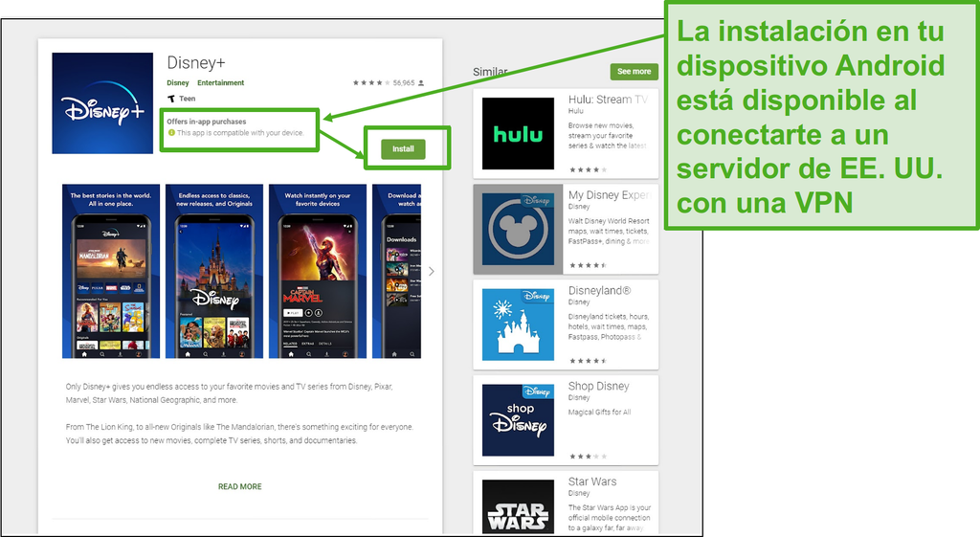Click the Disney+ app title heading
The height and width of the screenshot is (537, 980).
click(195, 62)
